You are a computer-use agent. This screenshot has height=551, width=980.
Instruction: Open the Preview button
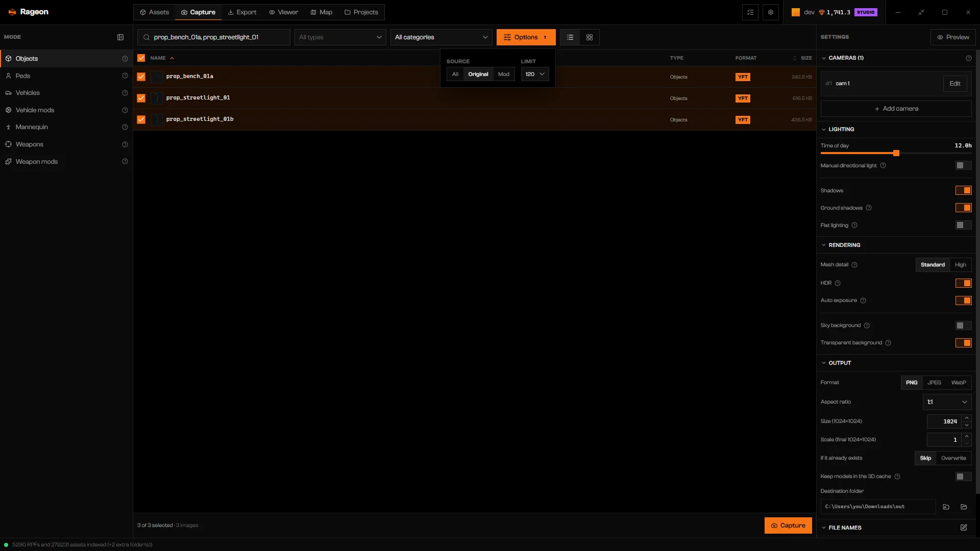pos(953,37)
